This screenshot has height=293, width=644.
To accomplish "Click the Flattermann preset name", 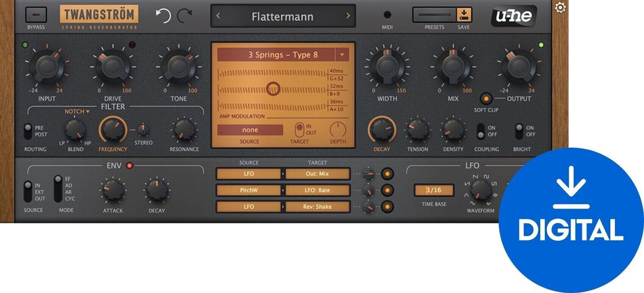I will (282, 17).
